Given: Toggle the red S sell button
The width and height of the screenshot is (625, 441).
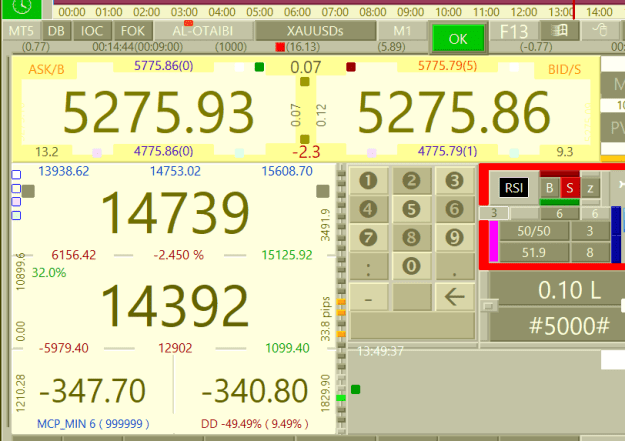Looking at the screenshot, I should pos(570,188).
